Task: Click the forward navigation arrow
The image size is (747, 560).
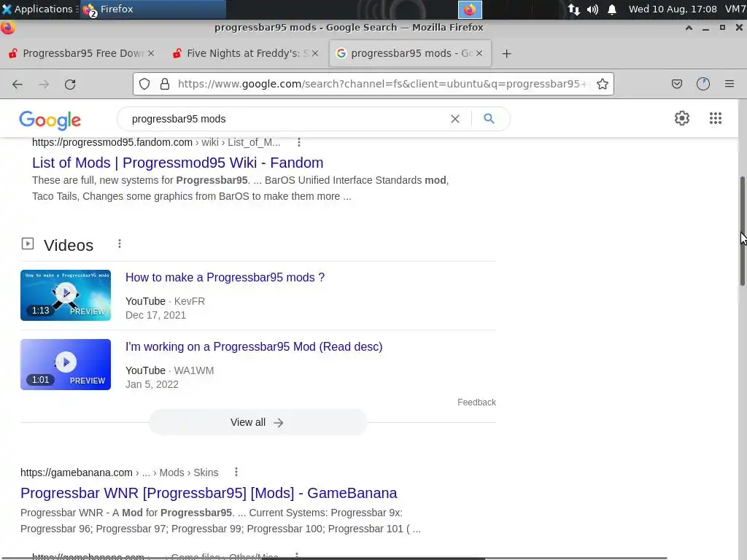Action: tap(44, 85)
